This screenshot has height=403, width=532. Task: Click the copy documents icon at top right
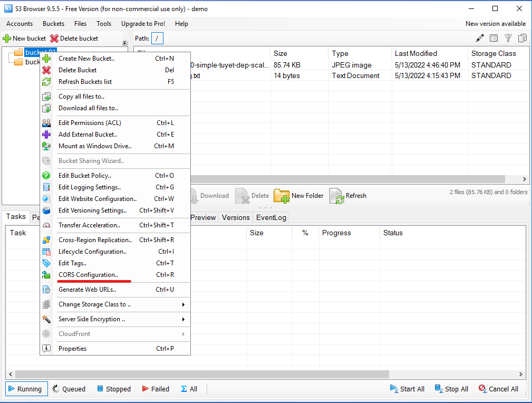click(521, 37)
